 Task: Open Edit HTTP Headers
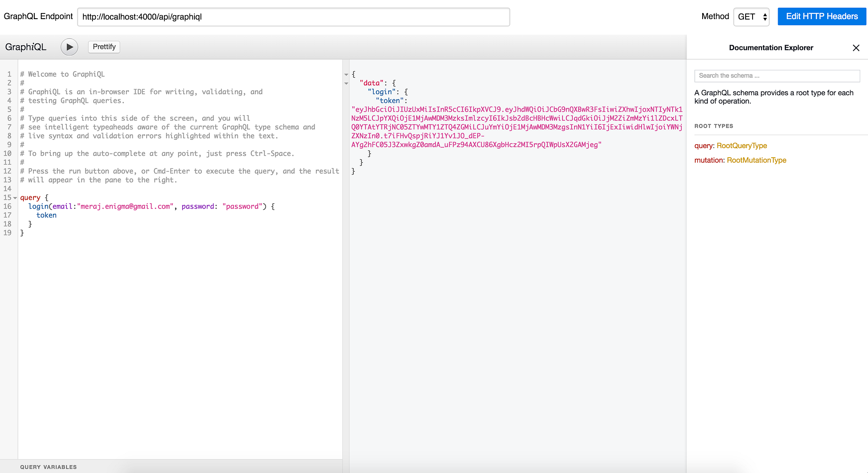(x=822, y=17)
